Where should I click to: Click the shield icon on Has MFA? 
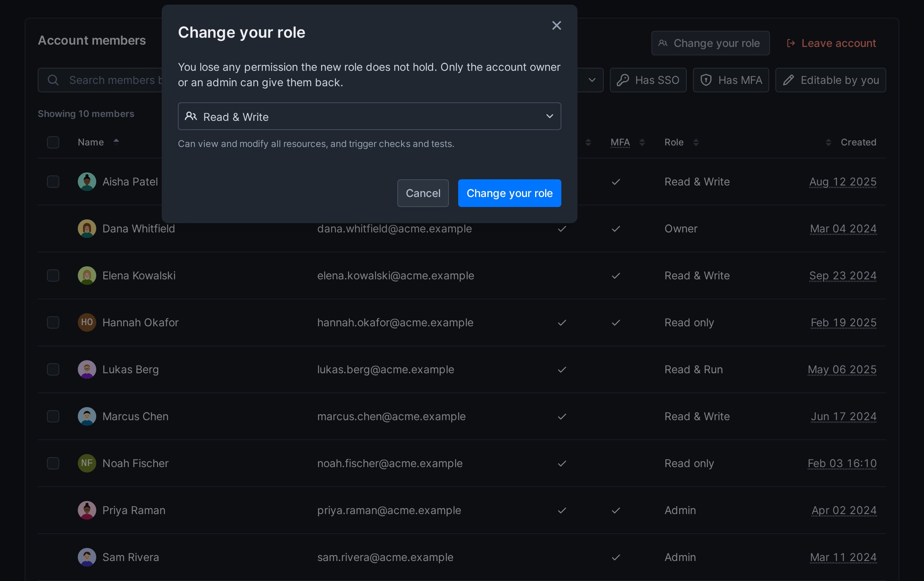706,80
